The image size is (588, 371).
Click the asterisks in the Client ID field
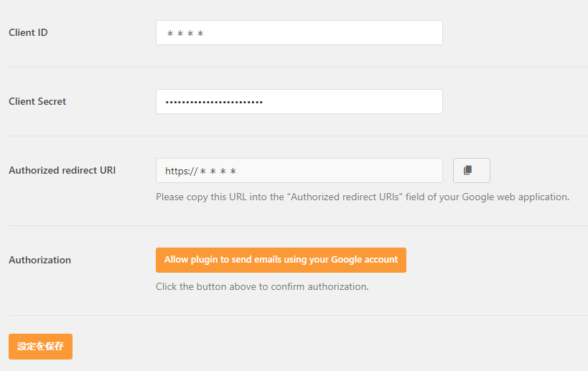pyautogui.click(x=185, y=34)
